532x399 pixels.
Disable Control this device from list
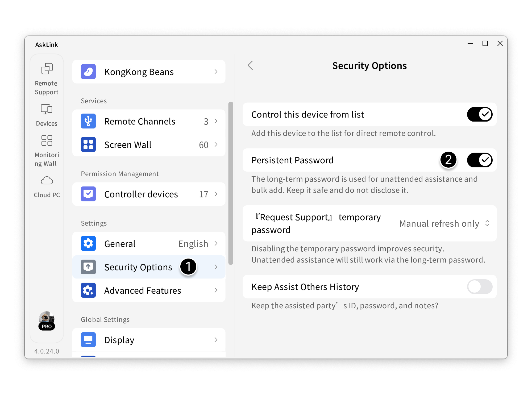480,114
